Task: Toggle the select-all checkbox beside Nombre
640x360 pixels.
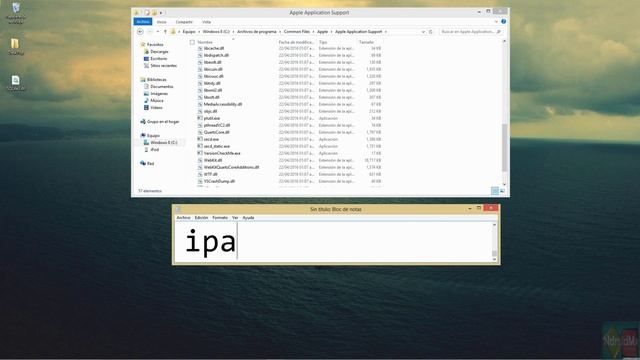Action: click(x=192, y=42)
